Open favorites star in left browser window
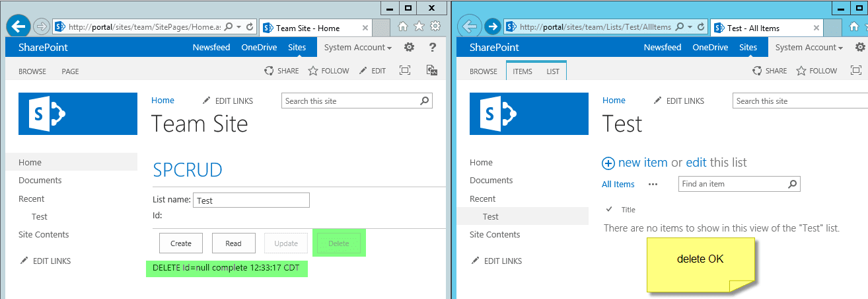868x299 pixels. [x=419, y=26]
